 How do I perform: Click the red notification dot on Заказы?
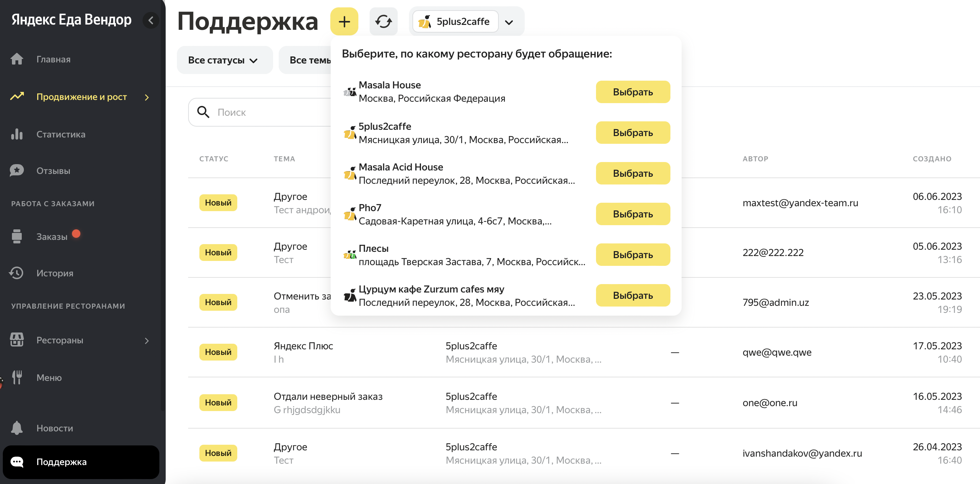(x=76, y=234)
